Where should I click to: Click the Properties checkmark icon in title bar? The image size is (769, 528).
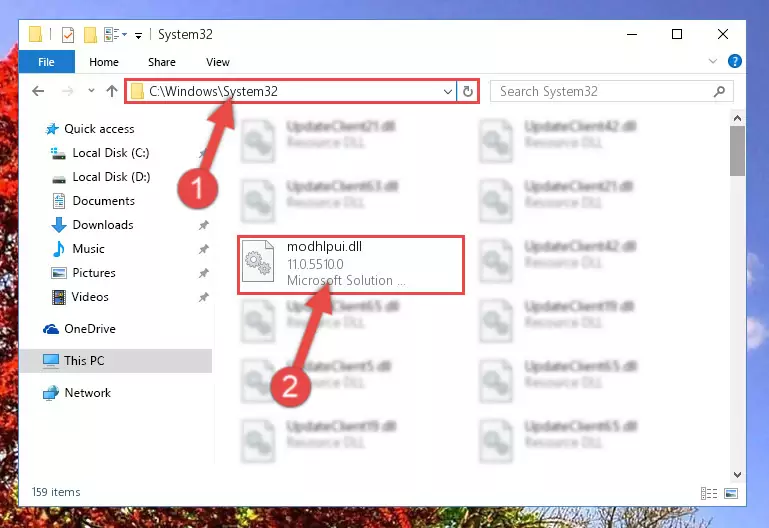pos(68,35)
